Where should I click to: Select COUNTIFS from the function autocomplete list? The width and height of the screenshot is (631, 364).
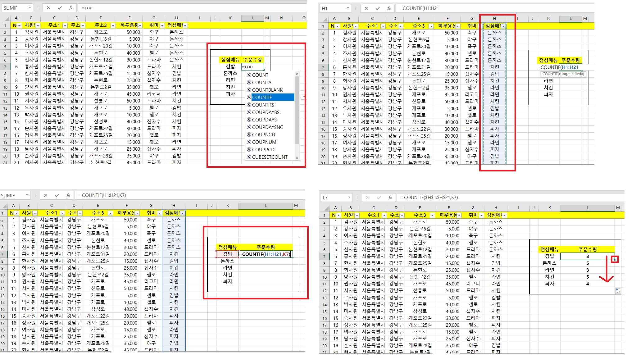click(x=263, y=105)
